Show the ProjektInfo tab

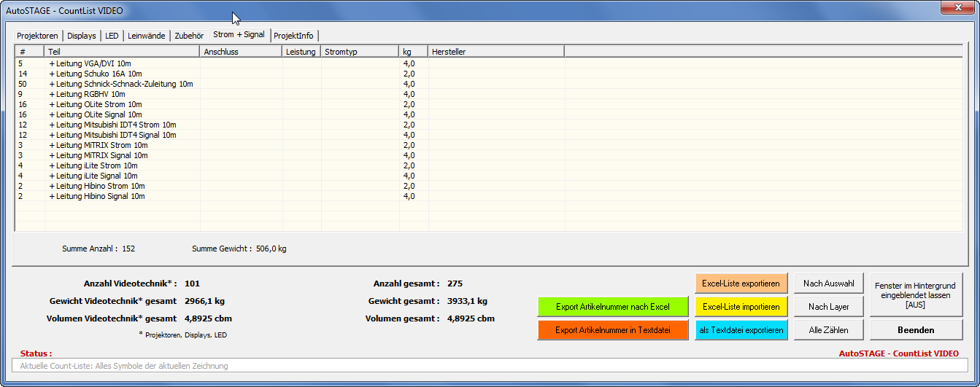[294, 36]
